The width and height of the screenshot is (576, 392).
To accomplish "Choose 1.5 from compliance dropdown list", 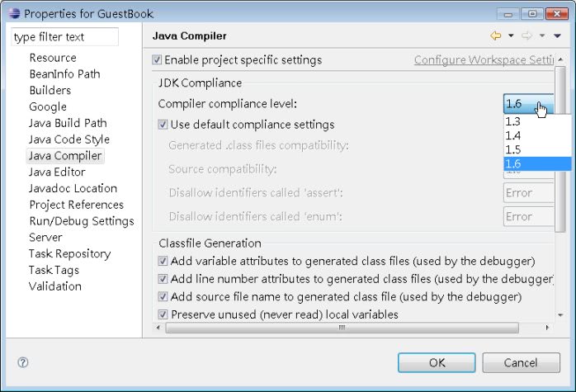I will [x=513, y=149].
